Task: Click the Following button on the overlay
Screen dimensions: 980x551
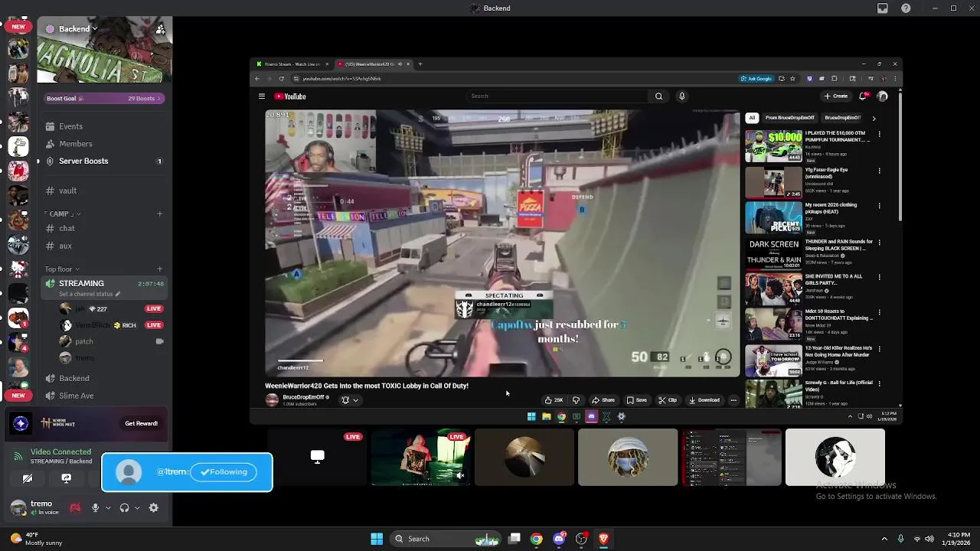Action: tap(224, 472)
